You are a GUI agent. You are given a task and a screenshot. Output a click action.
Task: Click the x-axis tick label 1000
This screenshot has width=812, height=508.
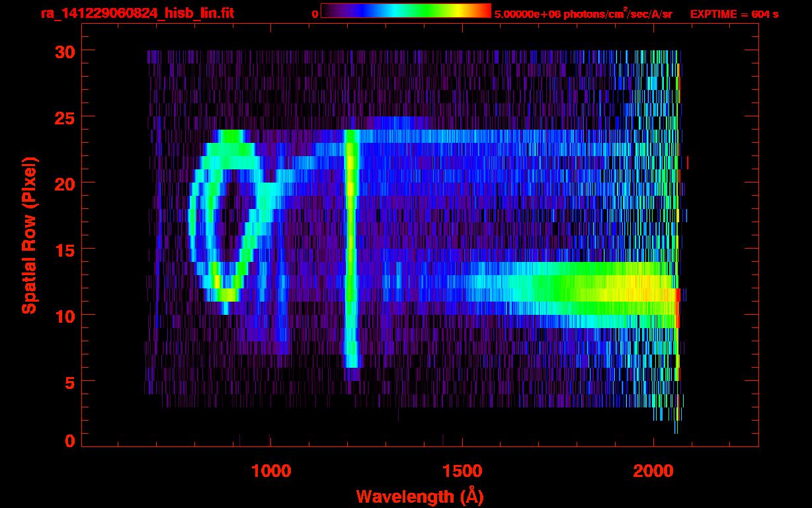pyautogui.click(x=271, y=471)
